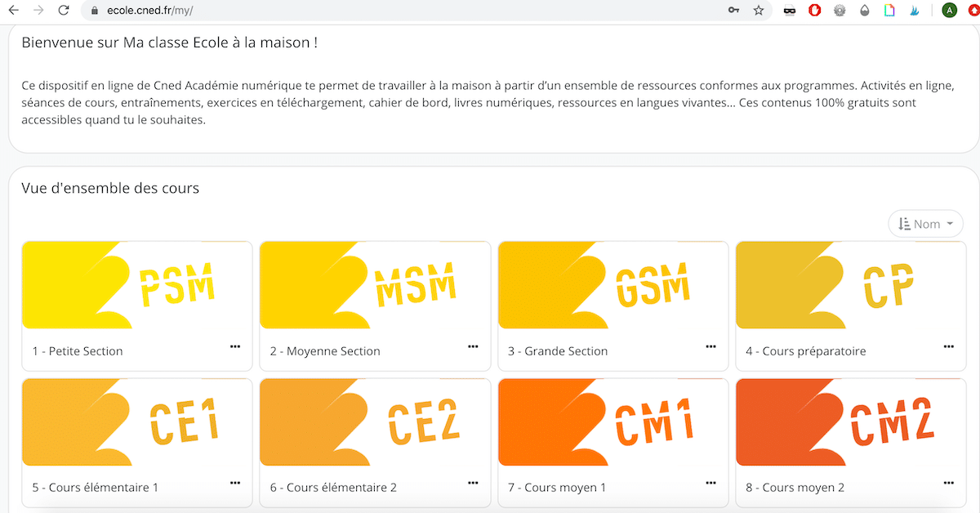Open the water droplet extension icon
This screenshot has width=980, height=513.
(864, 11)
